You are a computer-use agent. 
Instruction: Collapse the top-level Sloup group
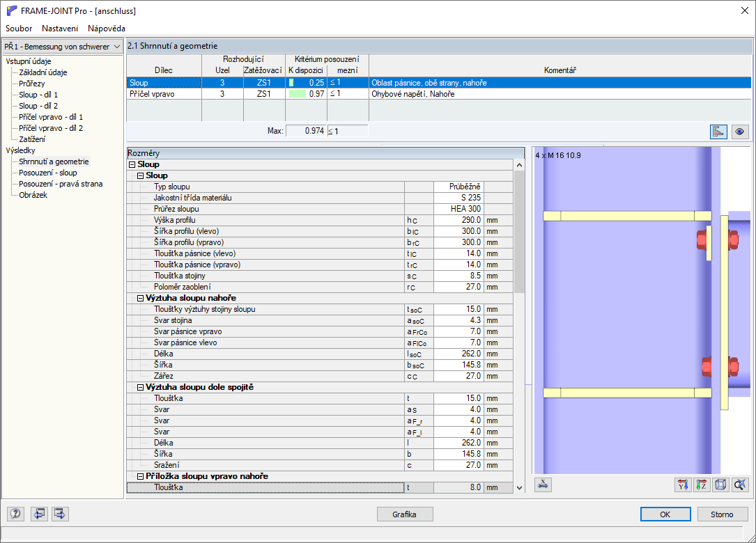[132, 165]
